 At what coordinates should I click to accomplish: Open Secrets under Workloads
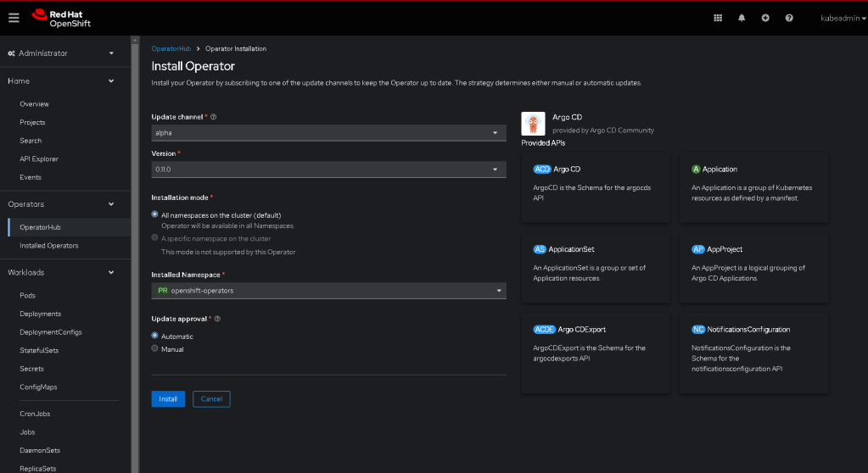tap(31, 369)
